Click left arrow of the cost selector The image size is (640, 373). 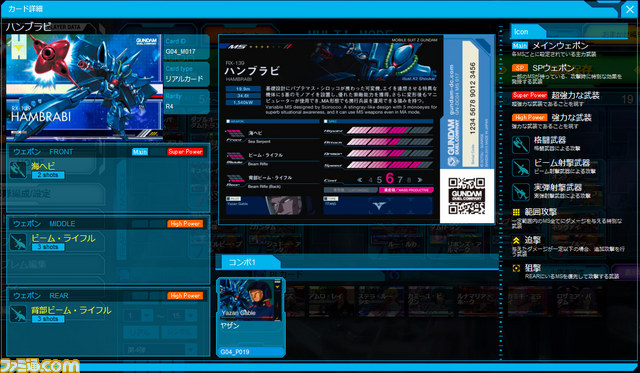(x=360, y=180)
